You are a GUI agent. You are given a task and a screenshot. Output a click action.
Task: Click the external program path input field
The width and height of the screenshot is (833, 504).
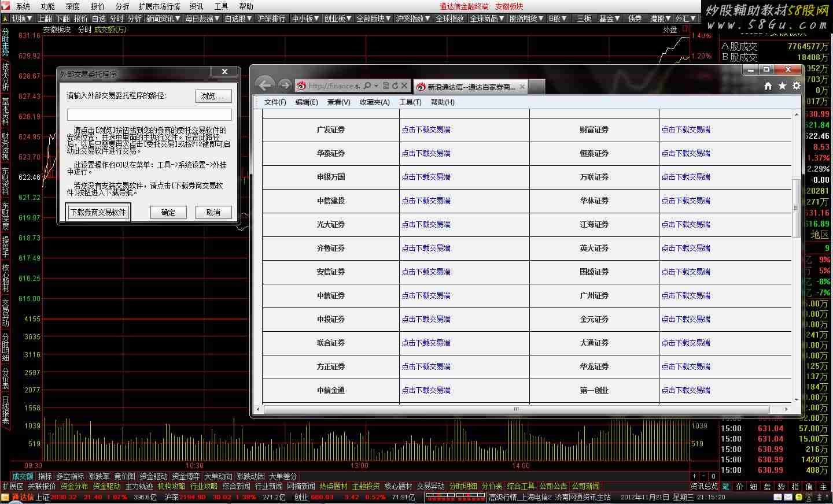149,114
